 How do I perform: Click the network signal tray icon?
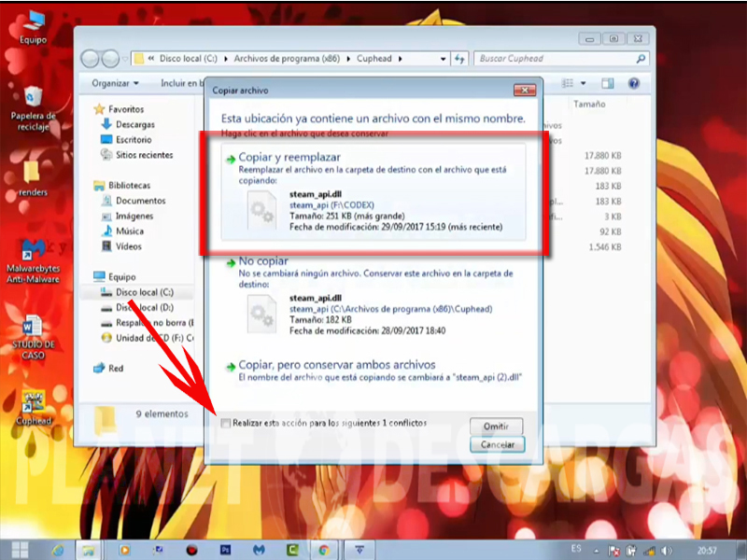click(x=649, y=551)
